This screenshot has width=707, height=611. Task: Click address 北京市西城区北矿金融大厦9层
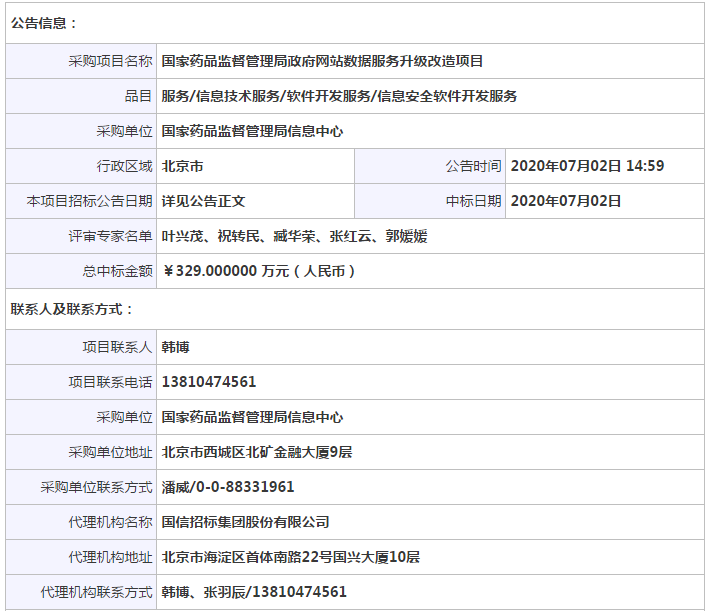coord(257,452)
